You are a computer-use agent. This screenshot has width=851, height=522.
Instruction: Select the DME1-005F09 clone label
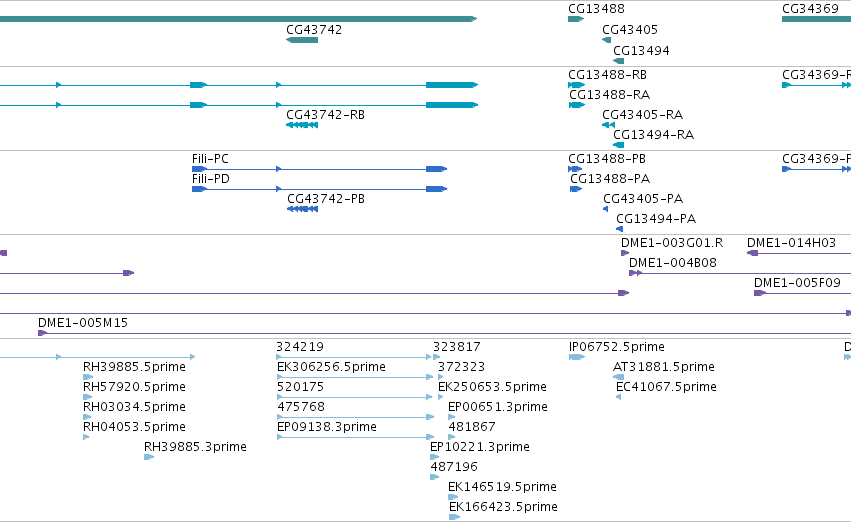point(797,283)
